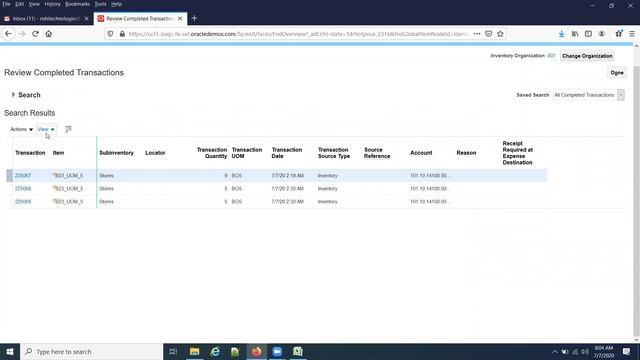Open the browser View menu

coord(34,4)
